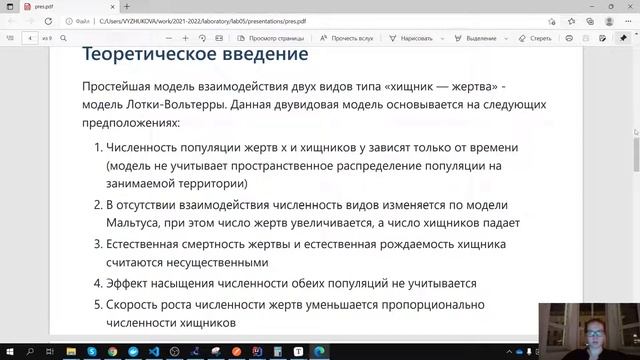
Task: Open the Просмотр страницы option
Action: pos(271,38)
